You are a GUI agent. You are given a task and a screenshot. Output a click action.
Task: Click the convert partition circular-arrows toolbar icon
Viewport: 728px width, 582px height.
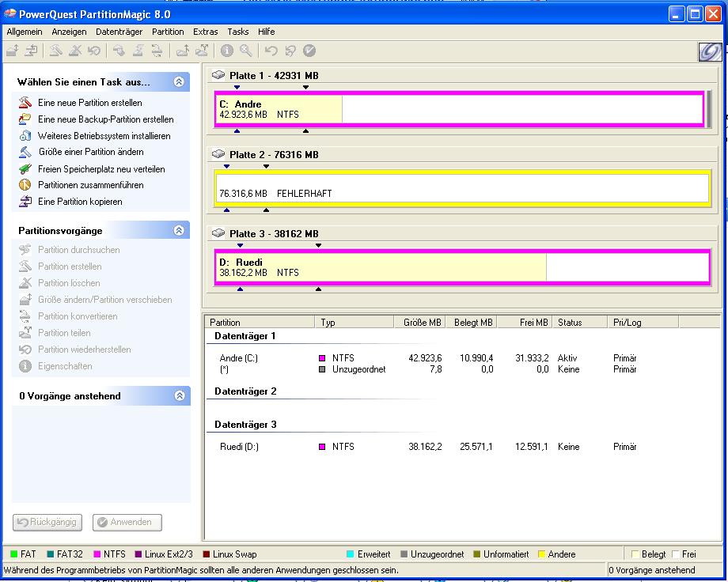[157, 50]
